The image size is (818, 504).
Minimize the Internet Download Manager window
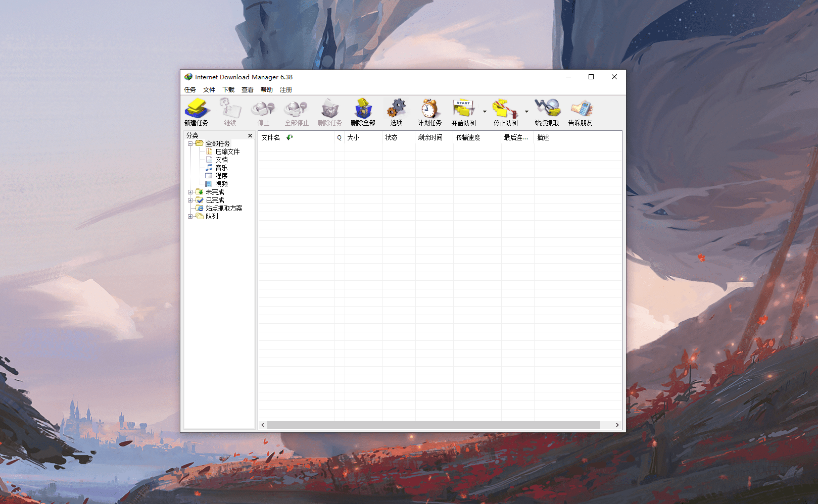tap(568, 77)
